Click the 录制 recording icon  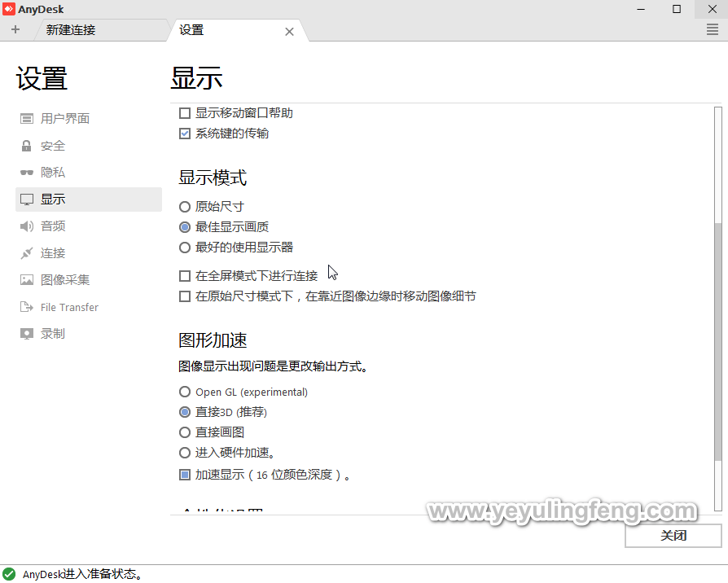coord(26,334)
